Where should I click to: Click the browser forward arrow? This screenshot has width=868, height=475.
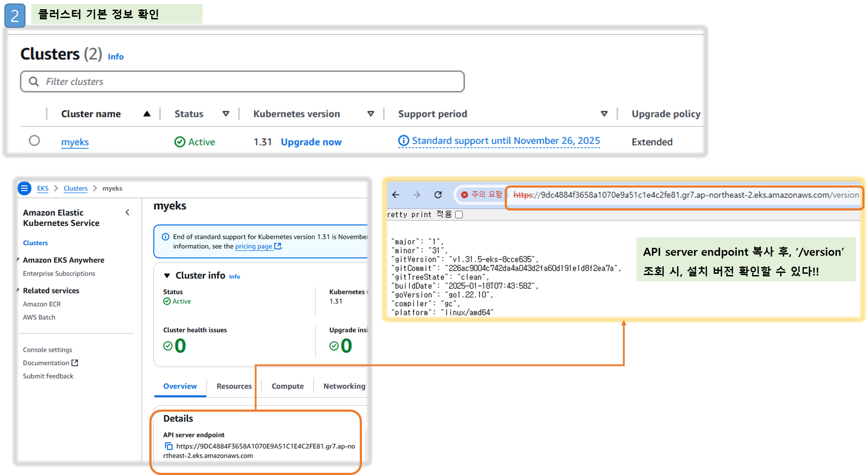[416, 195]
